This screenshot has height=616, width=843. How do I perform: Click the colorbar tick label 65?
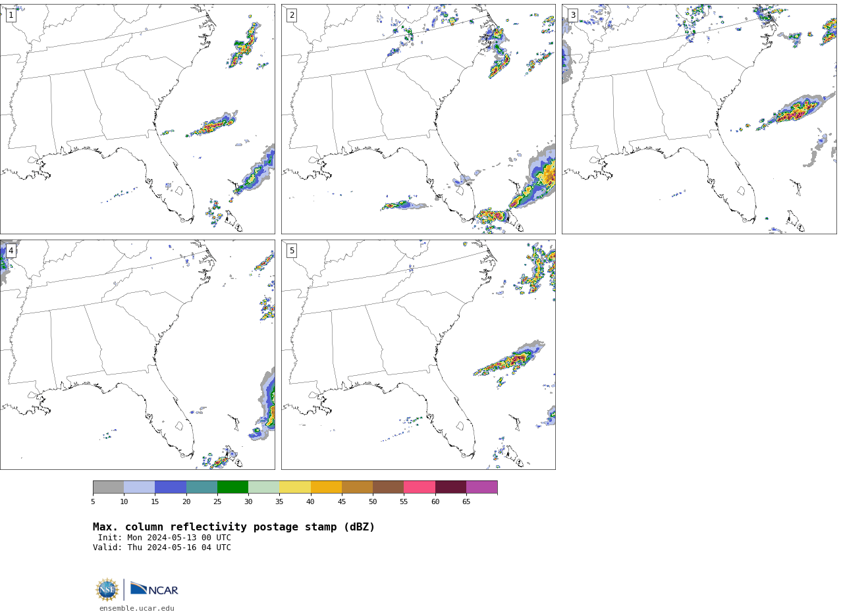466,502
